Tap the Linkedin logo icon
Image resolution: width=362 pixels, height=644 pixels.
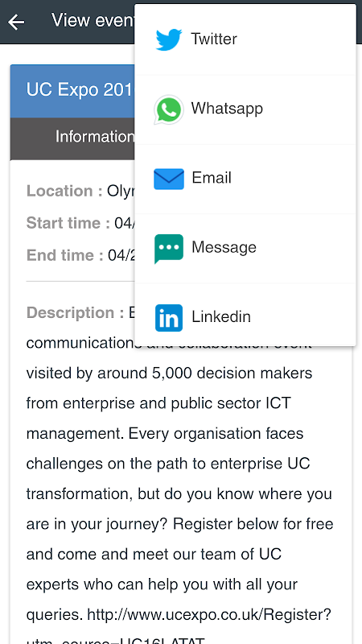(x=169, y=318)
